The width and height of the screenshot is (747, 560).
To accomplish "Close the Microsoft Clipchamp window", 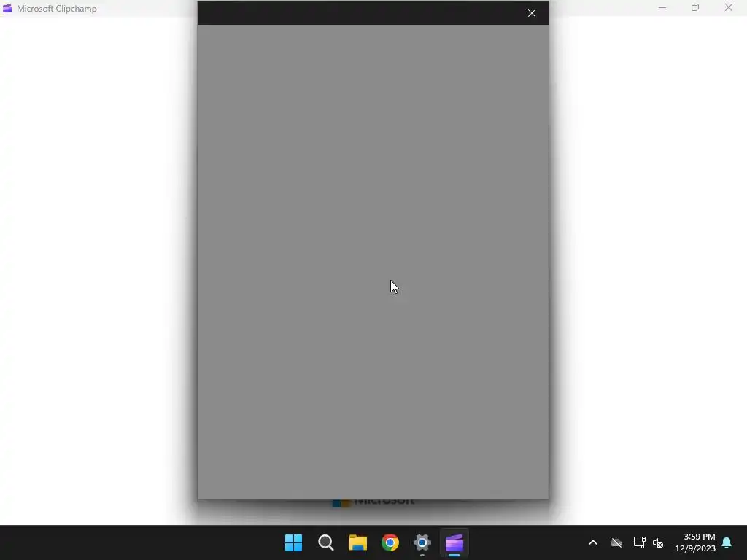I will [x=729, y=7].
